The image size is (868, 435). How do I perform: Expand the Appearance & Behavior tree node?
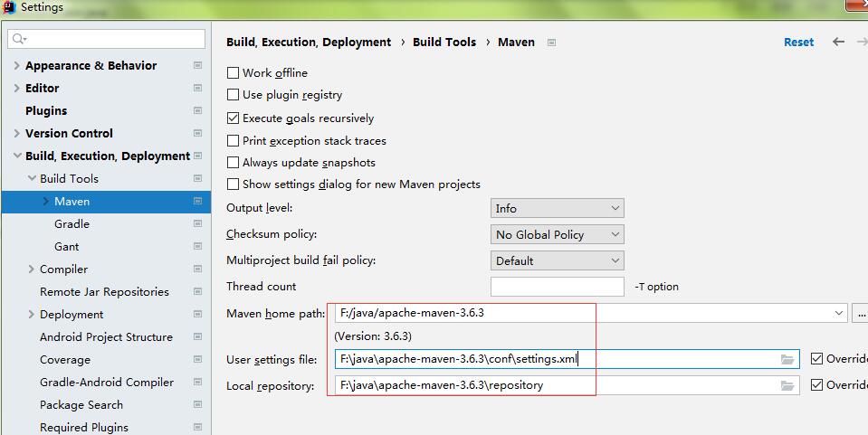click(x=17, y=65)
